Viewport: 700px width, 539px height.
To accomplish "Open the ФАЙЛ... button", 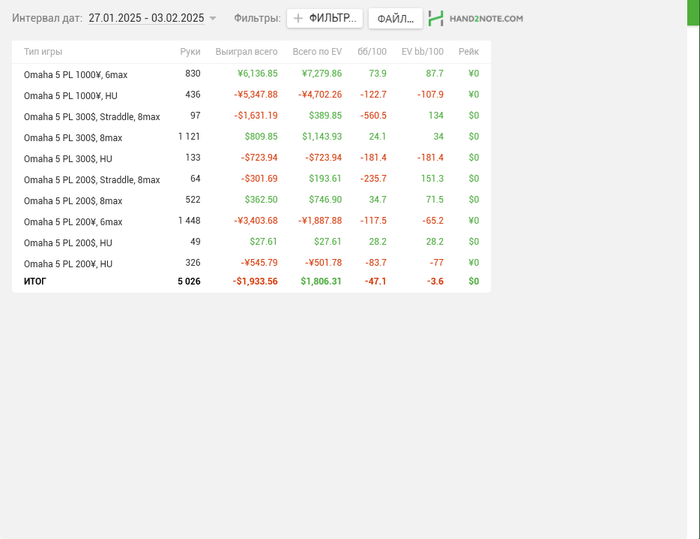I will [396, 19].
